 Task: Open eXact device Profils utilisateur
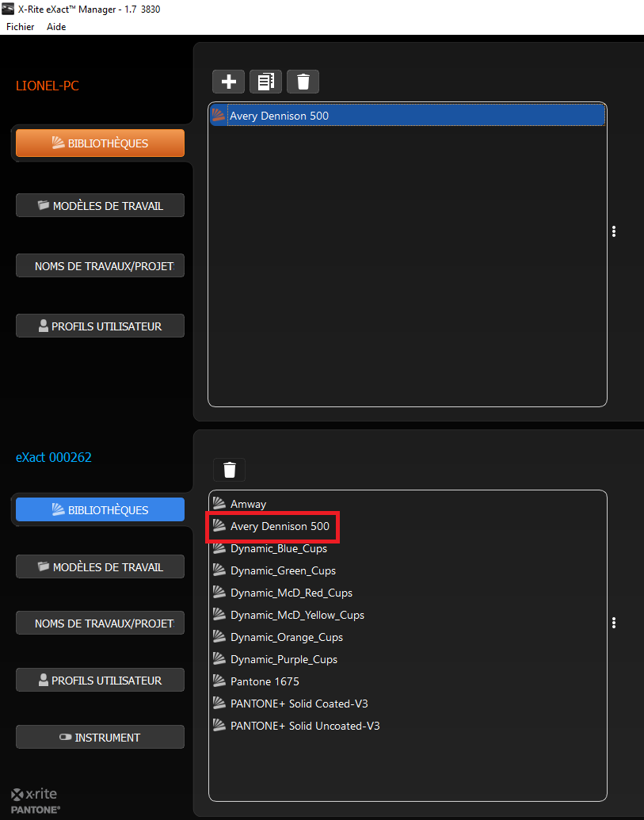click(100, 680)
